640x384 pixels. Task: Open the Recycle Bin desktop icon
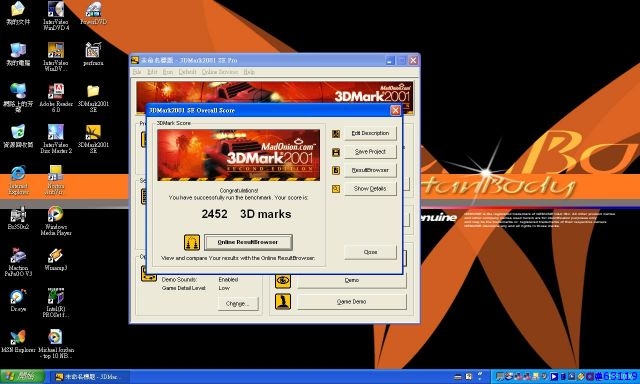click(x=18, y=136)
